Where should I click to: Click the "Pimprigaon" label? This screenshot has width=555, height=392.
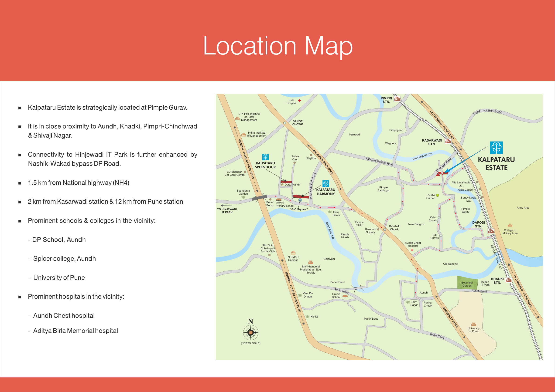396,130
